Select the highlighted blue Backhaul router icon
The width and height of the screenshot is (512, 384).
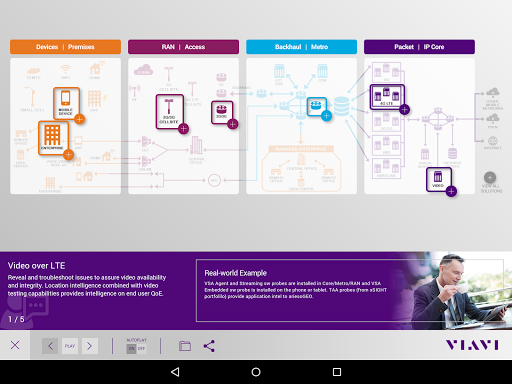pyautogui.click(x=316, y=106)
